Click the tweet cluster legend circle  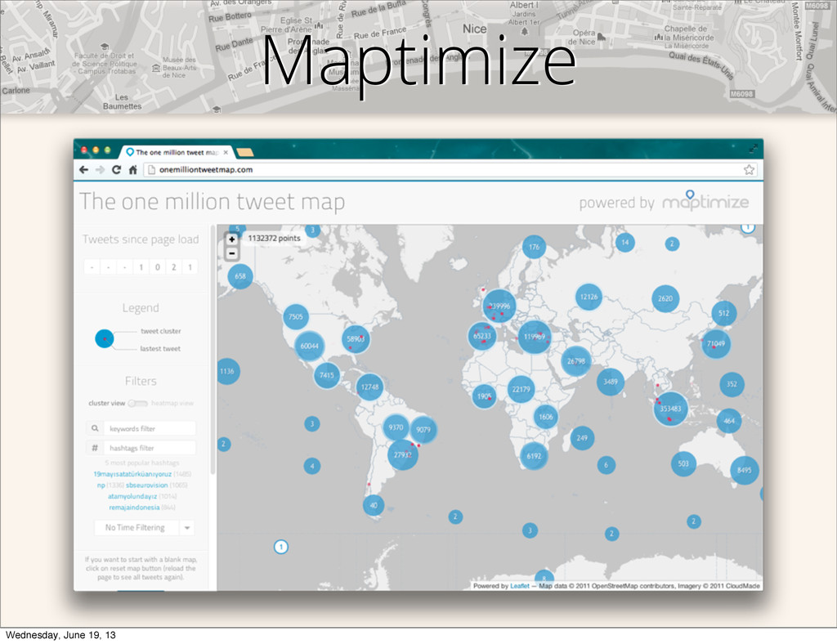click(x=105, y=339)
